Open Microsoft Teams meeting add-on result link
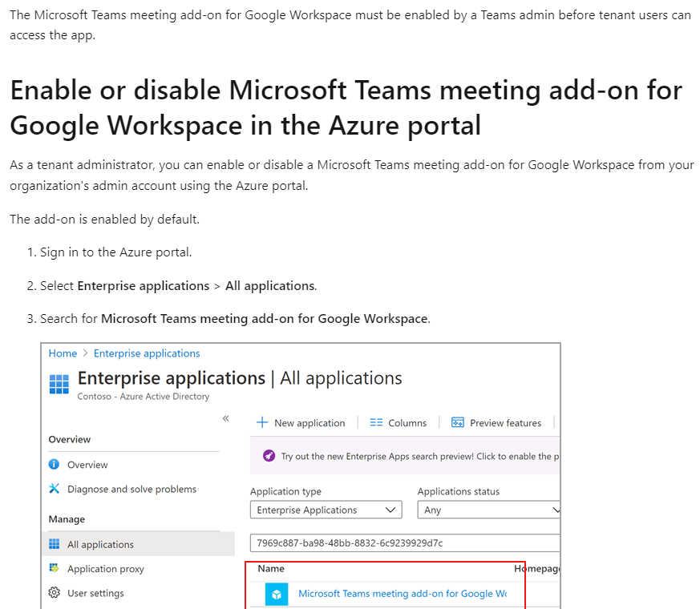The width and height of the screenshot is (700, 609). click(403, 594)
